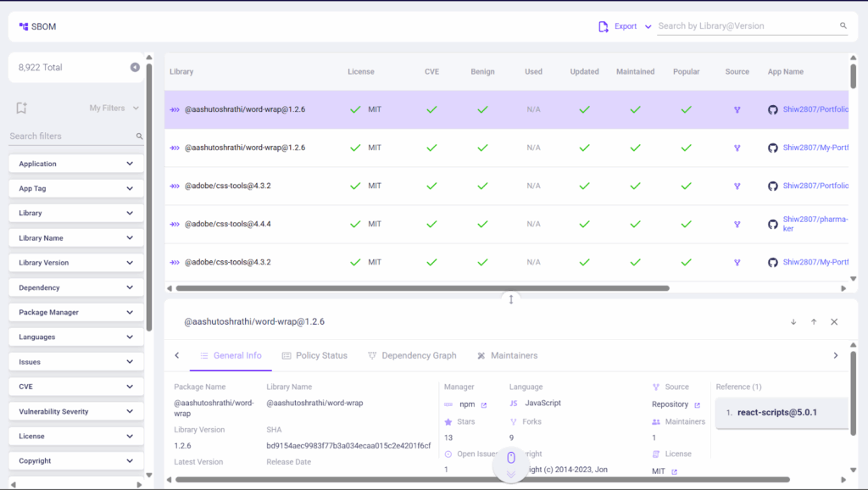The width and height of the screenshot is (868, 490).
Task: Click the Stars star icon
Action: point(448,422)
